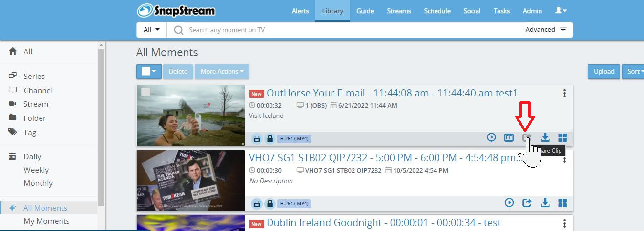The width and height of the screenshot is (644, 231).
Task: Play the OutHorse Your E-mail clip
Action: pyautogui.click(x=491, y=137)
